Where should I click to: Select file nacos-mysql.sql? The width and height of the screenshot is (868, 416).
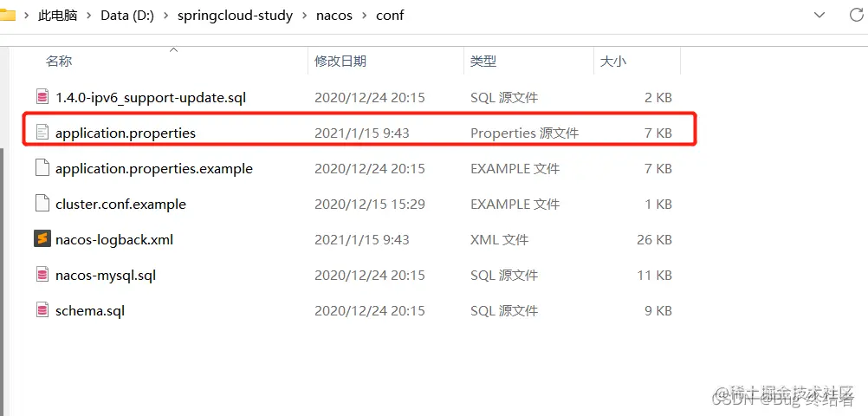tap(106, 275)
